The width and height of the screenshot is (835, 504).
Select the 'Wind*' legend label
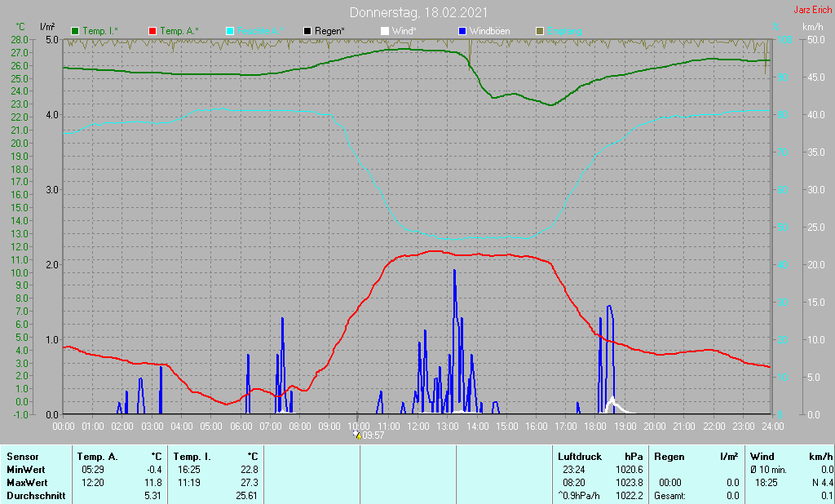(x=404, y=32)
